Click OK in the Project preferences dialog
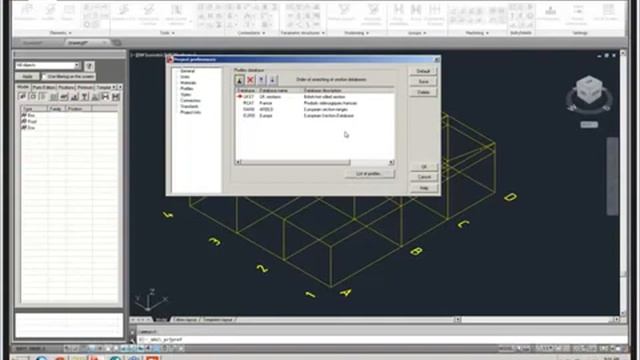640x360 pixels. pyautogui.click(x=424, y=167)
